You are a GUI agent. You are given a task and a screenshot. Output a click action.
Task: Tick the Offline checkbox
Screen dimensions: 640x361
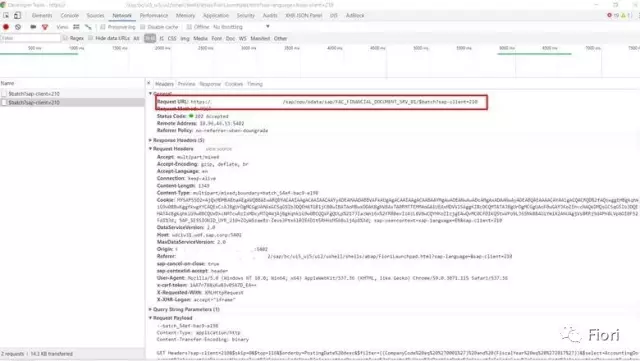(x=189, y=27)
